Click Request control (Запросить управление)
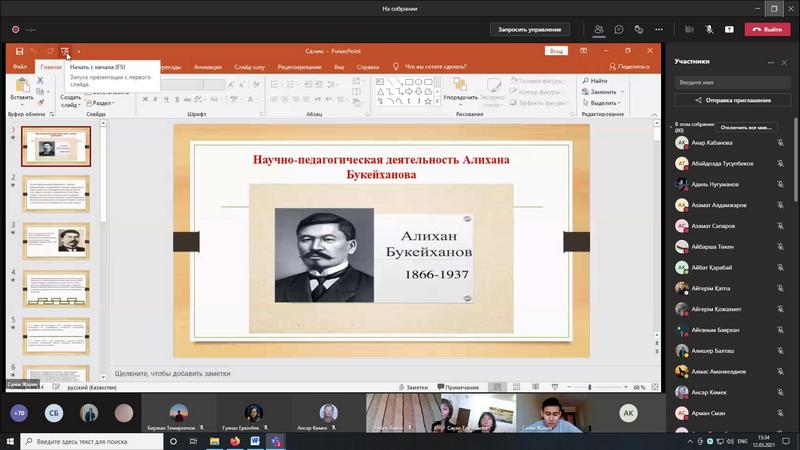 pos(530,30)
